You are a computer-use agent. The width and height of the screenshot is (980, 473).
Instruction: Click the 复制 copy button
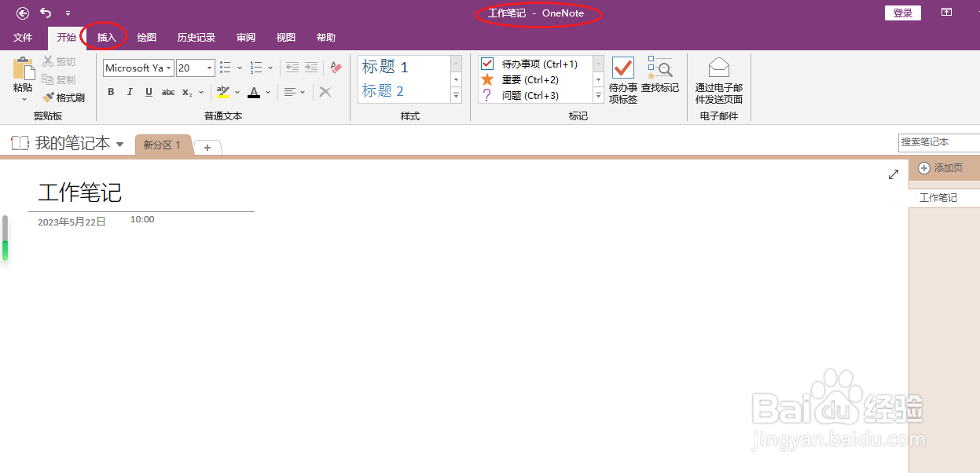coord(59,79)
